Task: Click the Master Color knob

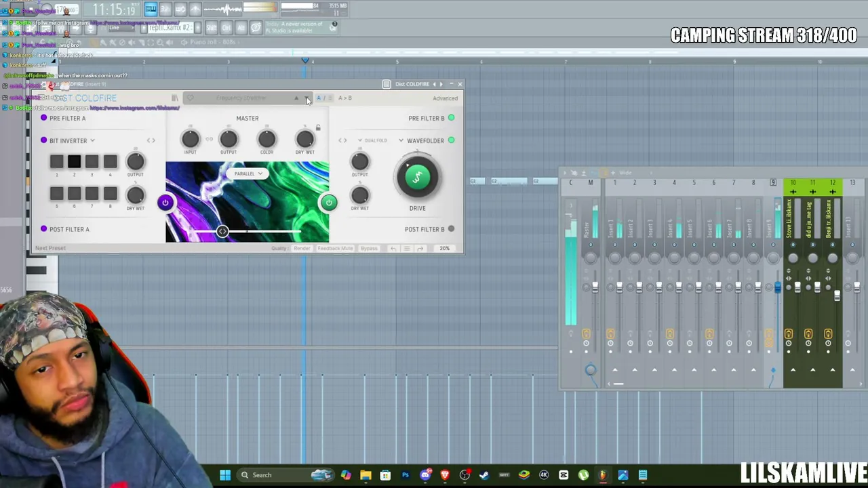Action: [x=267, y=140]
